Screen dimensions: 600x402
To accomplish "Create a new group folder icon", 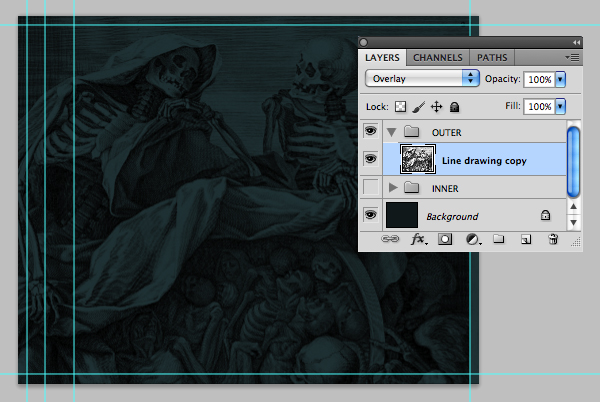I will click(x=499, y=239).
